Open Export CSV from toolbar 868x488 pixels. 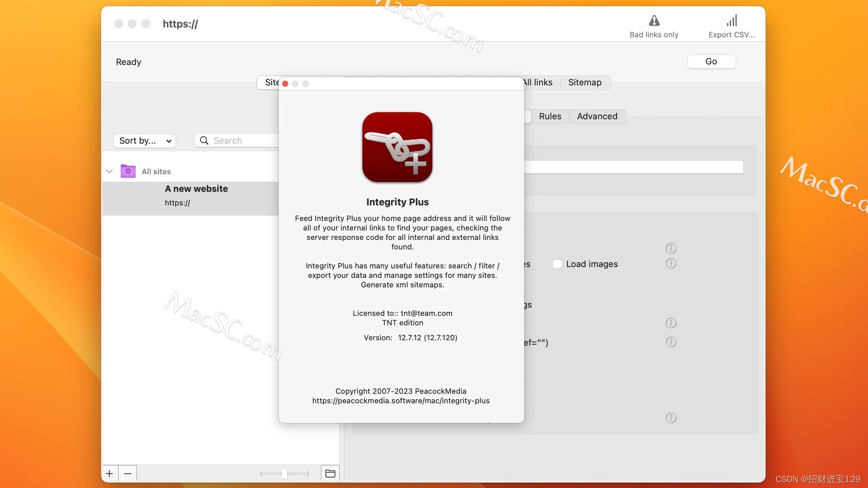pos(731,26)
